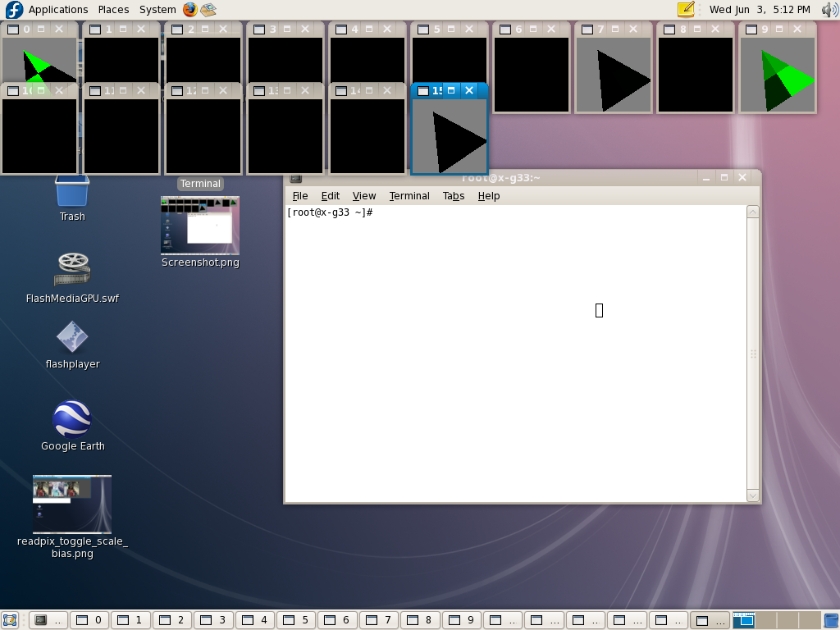Screen dimensions: 840x630
Task: Open the Terminal's Edit menu
Action: 330,196
